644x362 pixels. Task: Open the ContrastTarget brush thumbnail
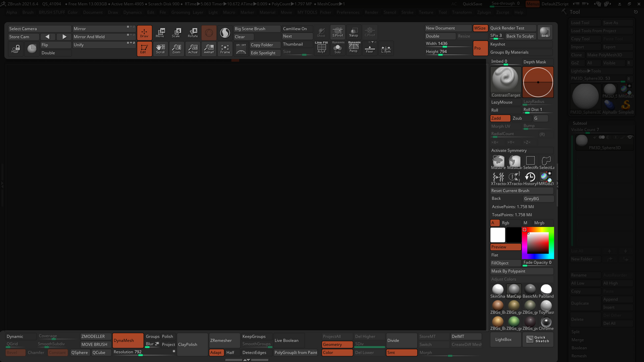pyautogui.click(x=506, y=82)
